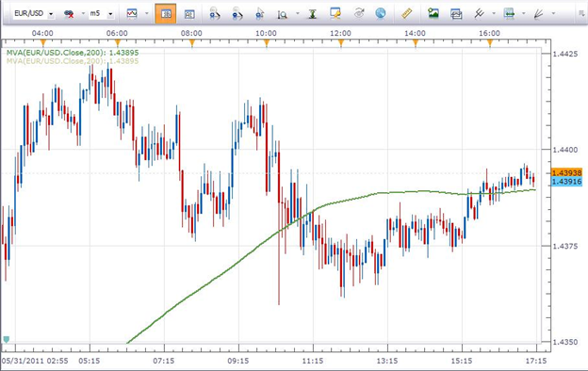Viewport: 588px width, 371px height.
Task: Expand the chart type dropdown arrow
Action: [x=147, y=14]
